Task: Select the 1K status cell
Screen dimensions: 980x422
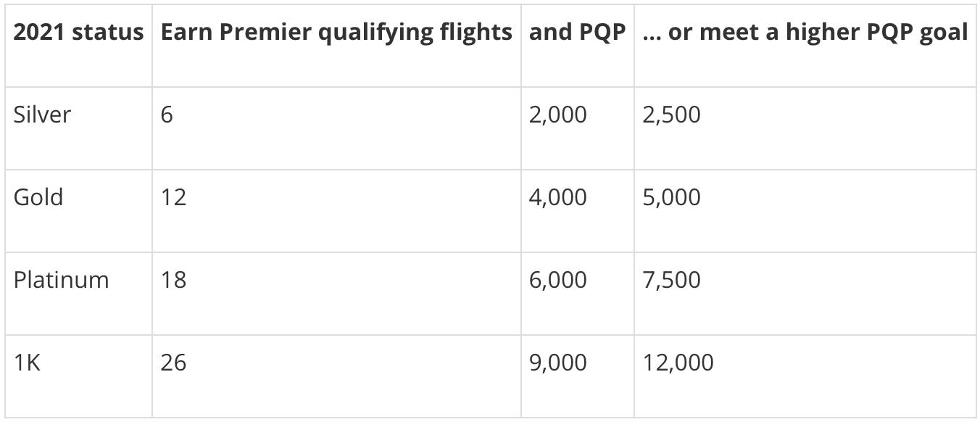Action: (x=27, y=362)
